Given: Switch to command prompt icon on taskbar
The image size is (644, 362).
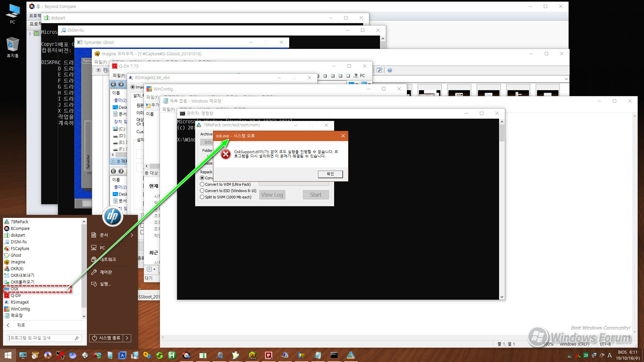Looking at the screenshot, I should (334, 355).
